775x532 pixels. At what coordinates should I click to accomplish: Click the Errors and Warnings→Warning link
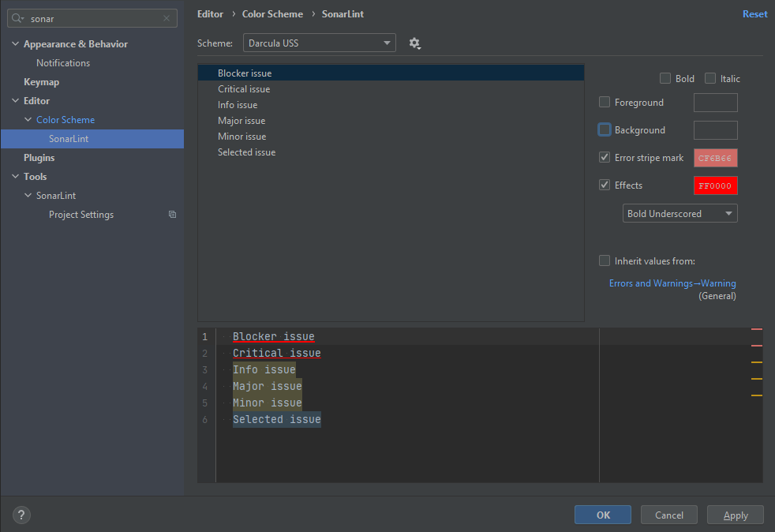coord(672,283)
